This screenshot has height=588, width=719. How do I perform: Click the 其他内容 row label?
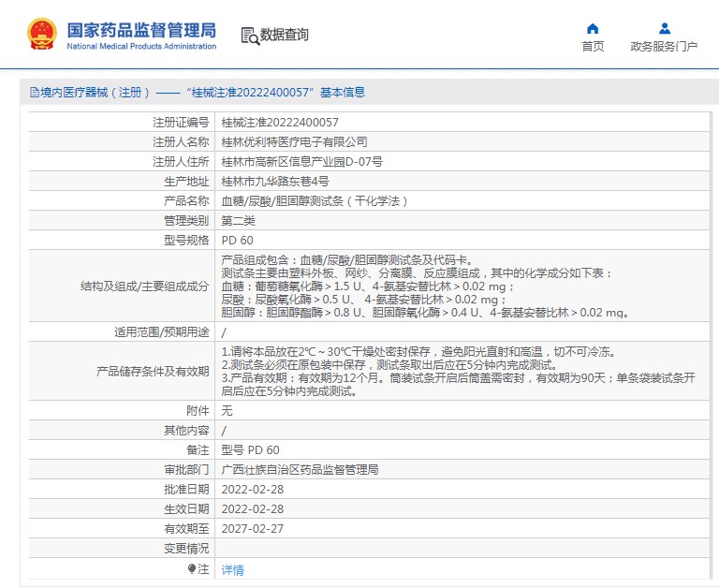pos(186,431)
